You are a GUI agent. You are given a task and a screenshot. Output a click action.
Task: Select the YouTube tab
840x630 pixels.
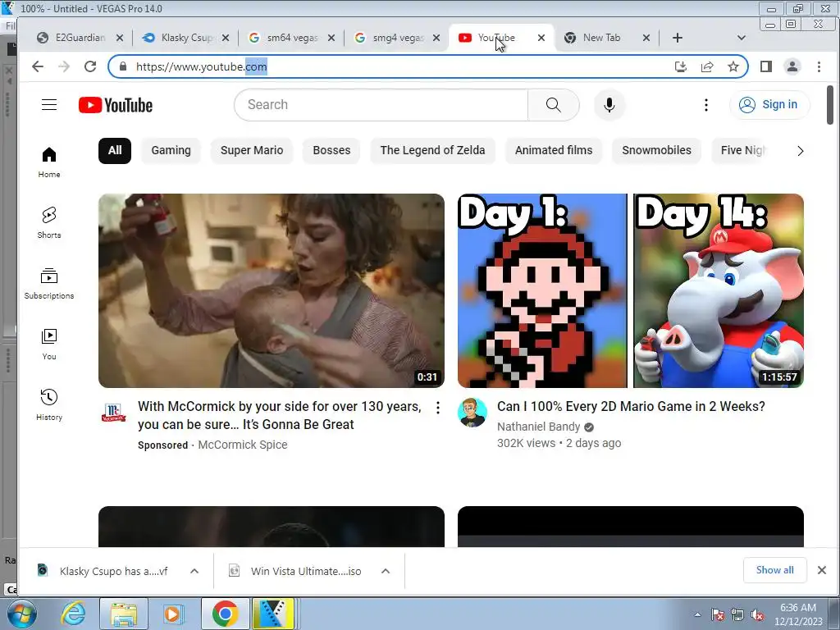click(x=496, y=38)
